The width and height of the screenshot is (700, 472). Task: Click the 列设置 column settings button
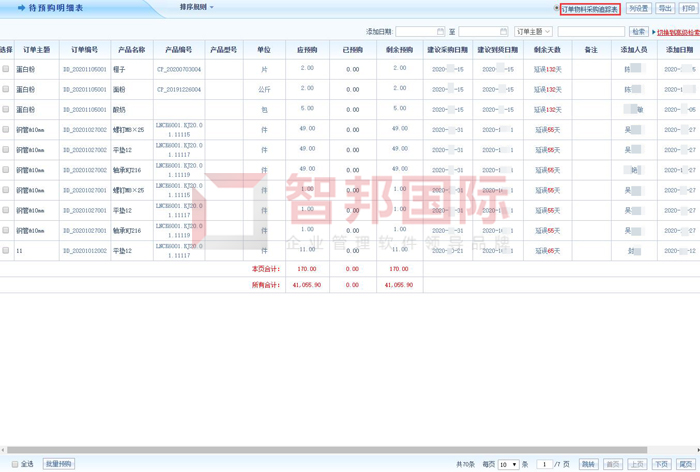pos(639,9)
